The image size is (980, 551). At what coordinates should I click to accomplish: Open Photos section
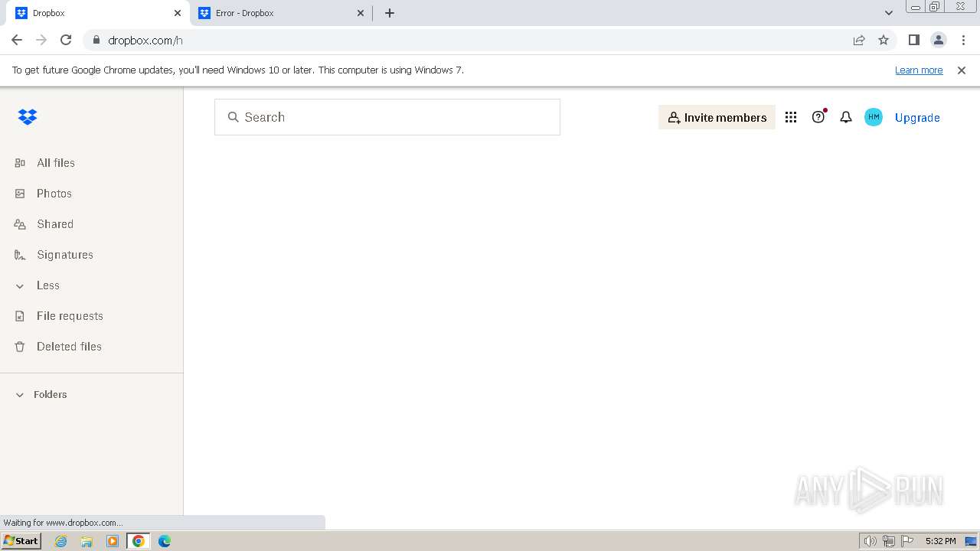click(x=54, y=194)
